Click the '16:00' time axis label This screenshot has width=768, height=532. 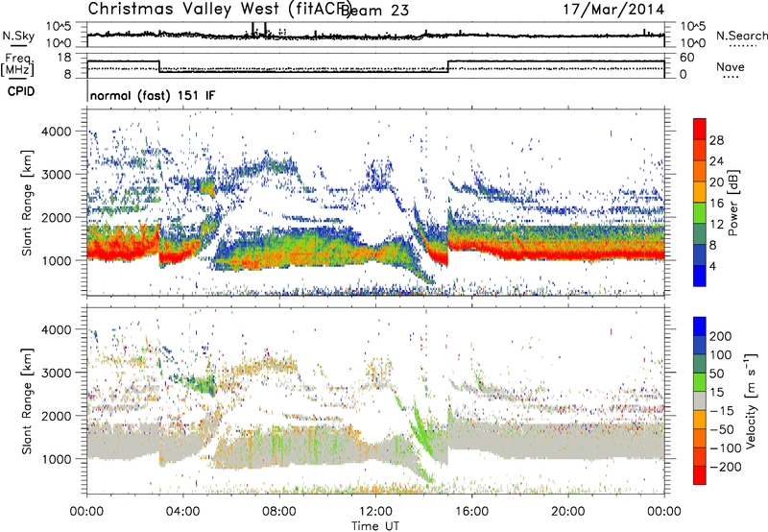(471, 512)
